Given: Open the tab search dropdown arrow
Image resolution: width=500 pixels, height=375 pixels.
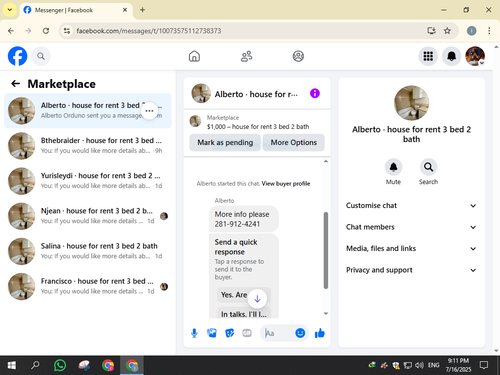Looking at the screenshot, I should (10, 10).
